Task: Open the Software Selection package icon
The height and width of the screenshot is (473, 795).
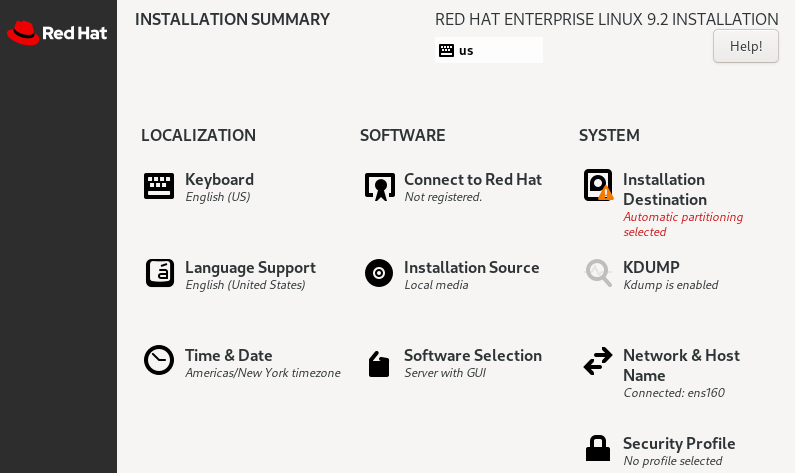Action: point(379,363)
